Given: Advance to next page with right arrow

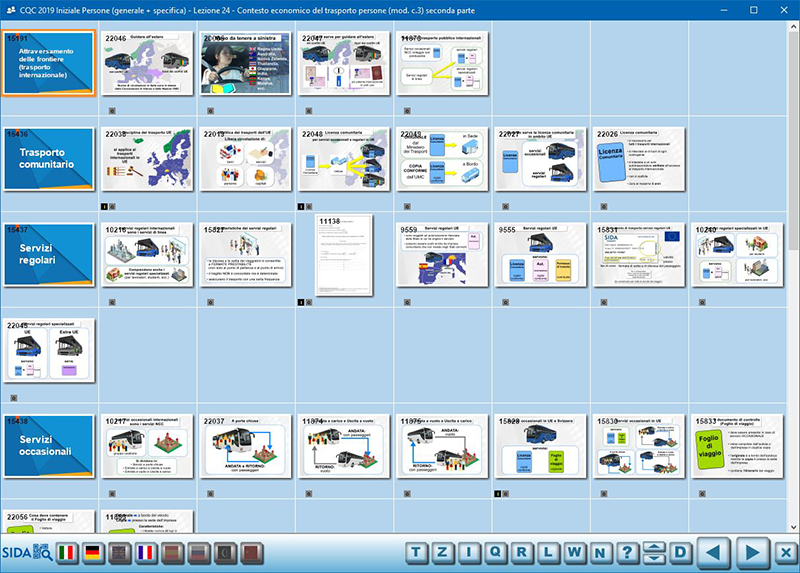Looking at the screenshot, I should [750, 552].
